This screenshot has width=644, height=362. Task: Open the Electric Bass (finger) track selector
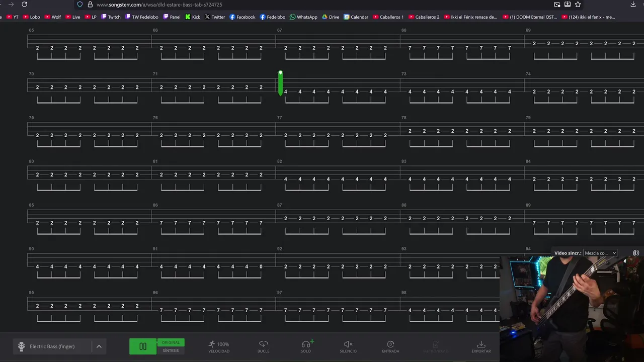pyautogui.click(x=52, y=346)
